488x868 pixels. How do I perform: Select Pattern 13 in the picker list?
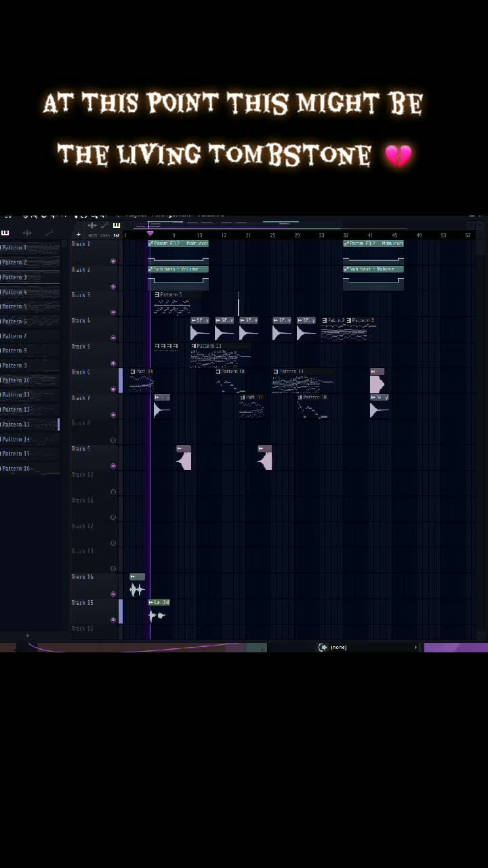coord(30,425)
